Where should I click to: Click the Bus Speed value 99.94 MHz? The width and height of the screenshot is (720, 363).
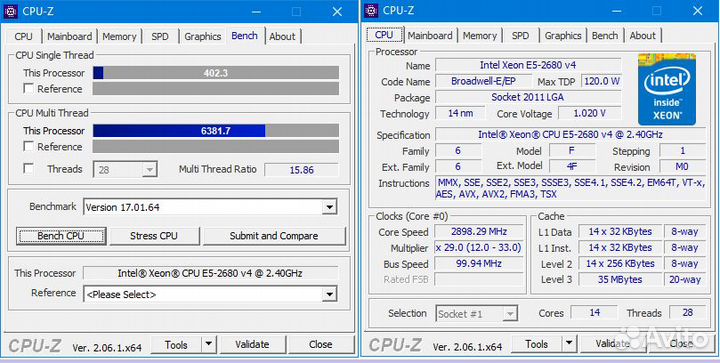479,263
